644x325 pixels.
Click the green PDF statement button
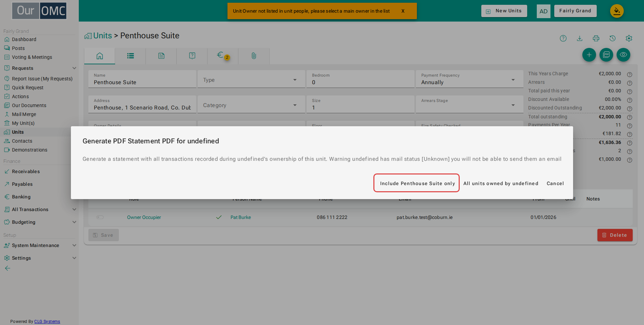pyautogui.click(x=606, y=55)
